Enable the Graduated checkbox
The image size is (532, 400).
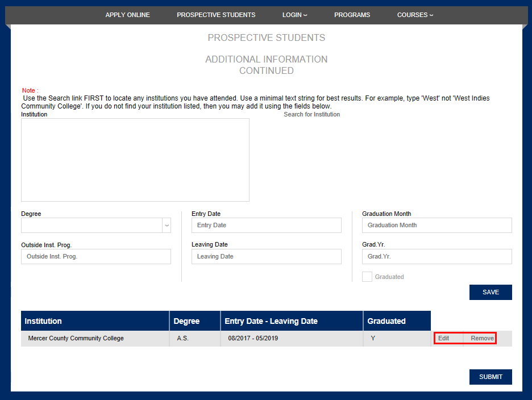pos(367,277)
